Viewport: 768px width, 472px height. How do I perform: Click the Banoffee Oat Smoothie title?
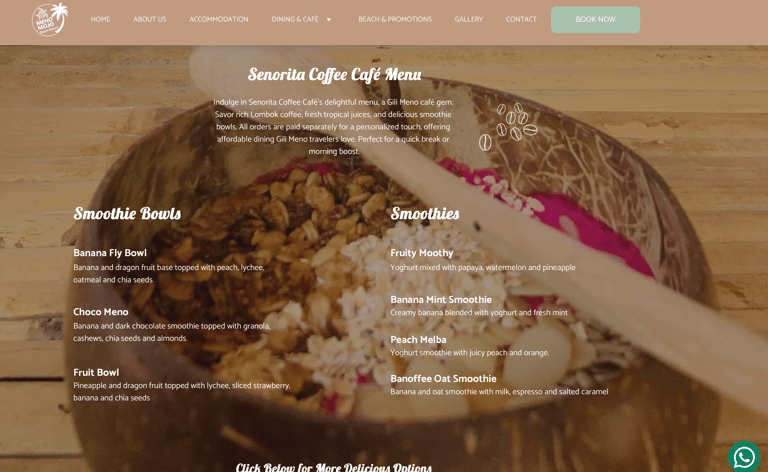click(443, 378)
